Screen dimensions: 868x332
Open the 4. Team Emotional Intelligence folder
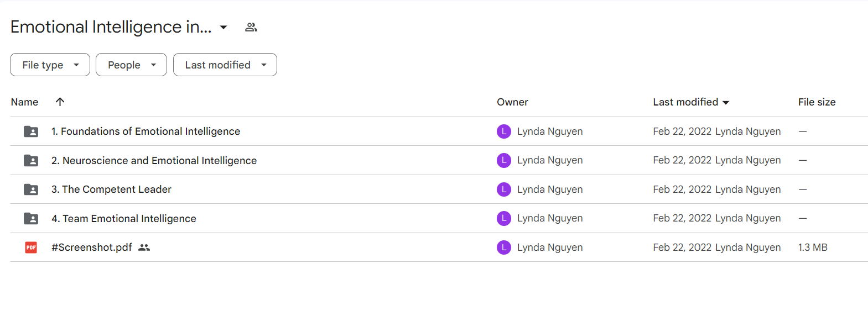(123, 219)
